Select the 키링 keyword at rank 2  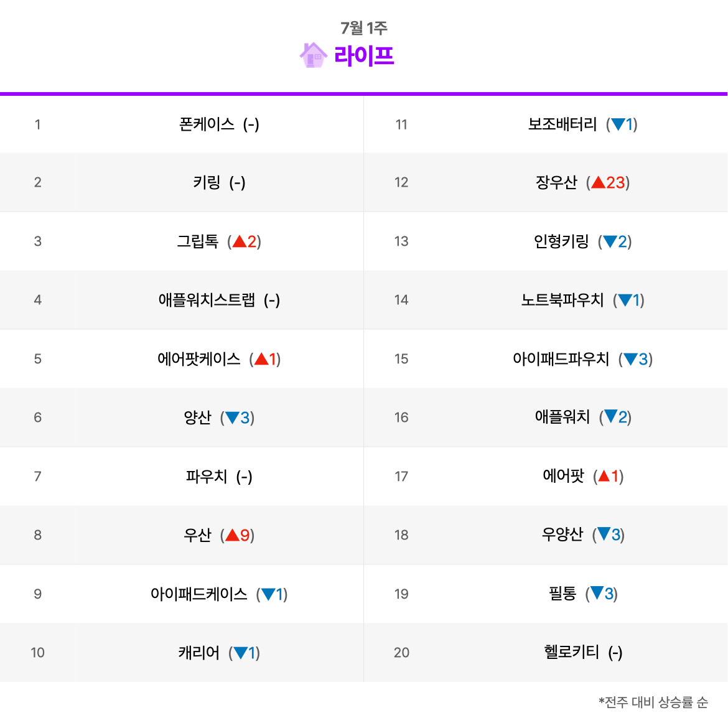(x=207, y=182)
